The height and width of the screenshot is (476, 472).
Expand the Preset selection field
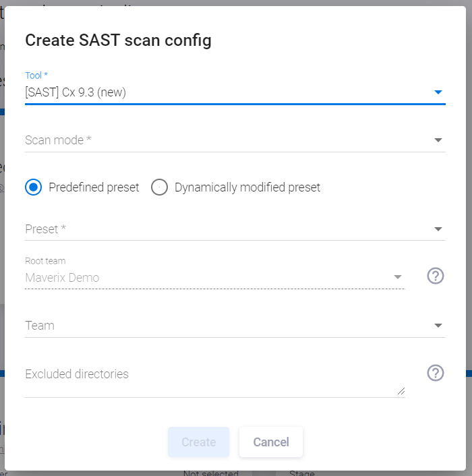[x=235, y=229]
